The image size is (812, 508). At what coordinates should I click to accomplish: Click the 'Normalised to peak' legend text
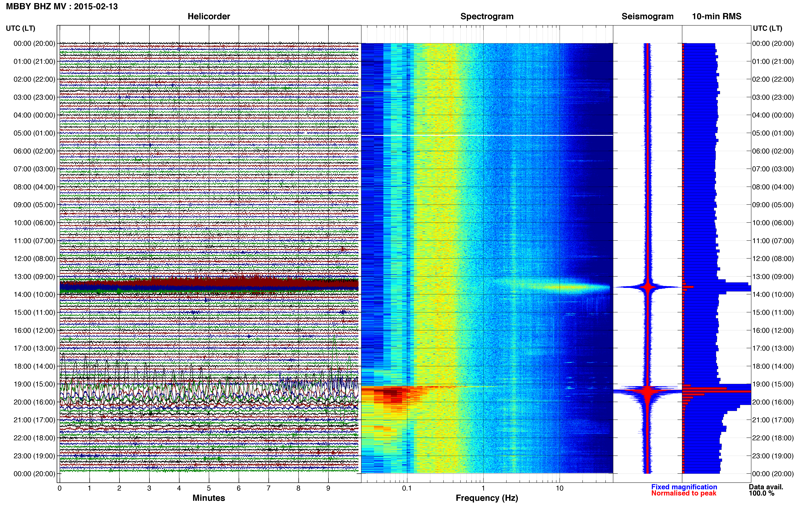(684, 493)
